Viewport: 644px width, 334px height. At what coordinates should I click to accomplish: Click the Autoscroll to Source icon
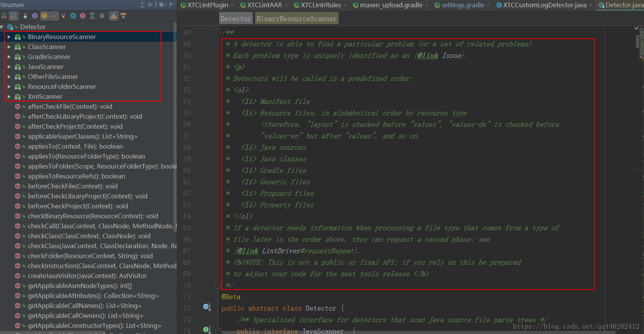[x=114, y=16]
